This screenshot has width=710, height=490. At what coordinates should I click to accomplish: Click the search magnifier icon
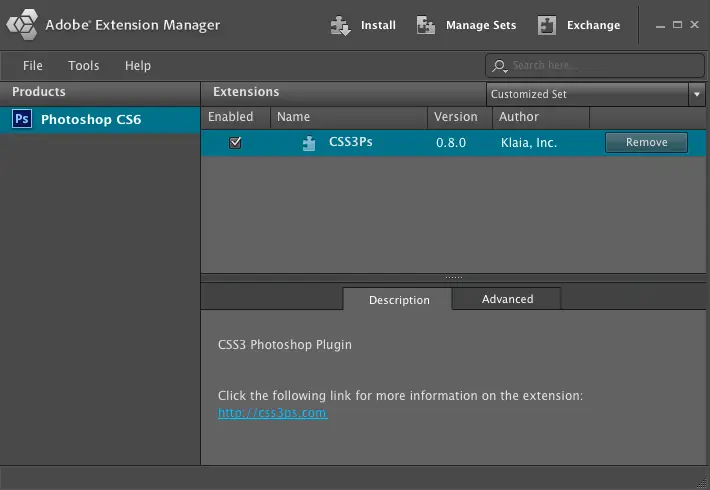[x=500, y=66]
